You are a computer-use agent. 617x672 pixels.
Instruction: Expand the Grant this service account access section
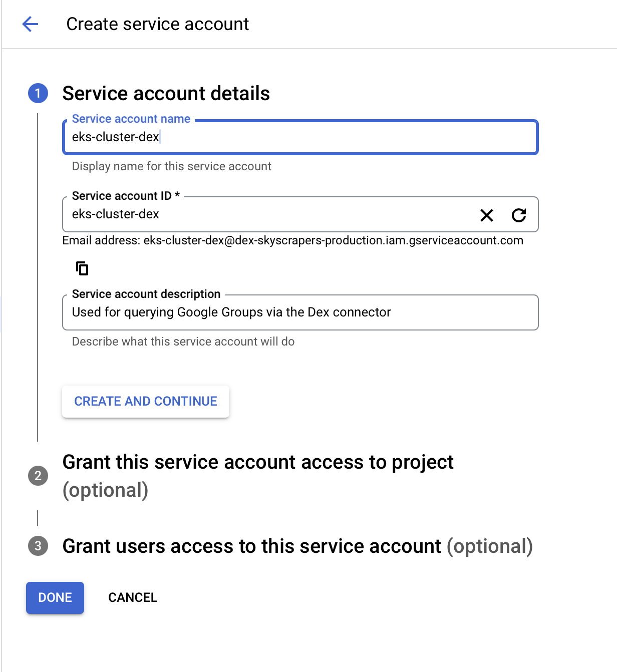click(x=258, y=462)
